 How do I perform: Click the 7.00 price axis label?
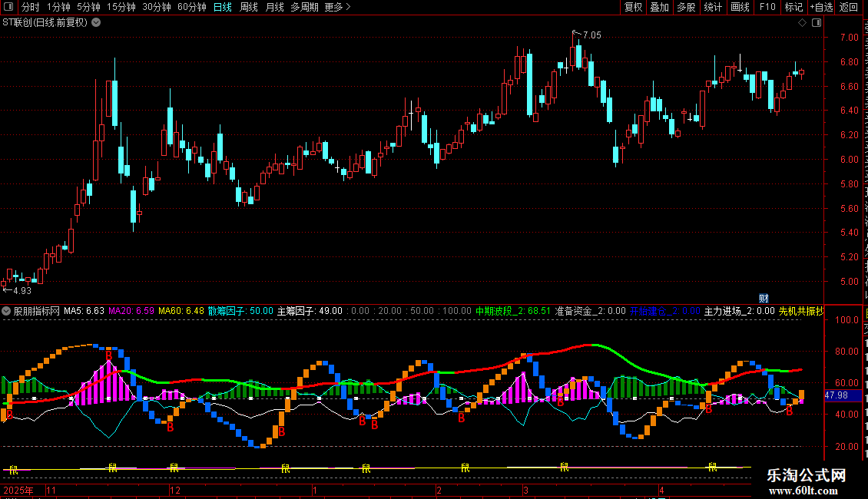(849, 38)
